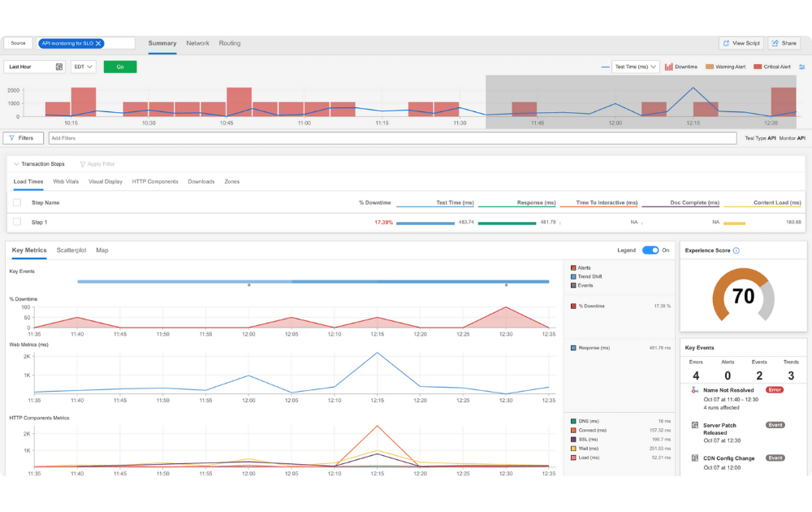Select the Downloads tab
This screenshot has width=812, height=512.
click(201, 182)
